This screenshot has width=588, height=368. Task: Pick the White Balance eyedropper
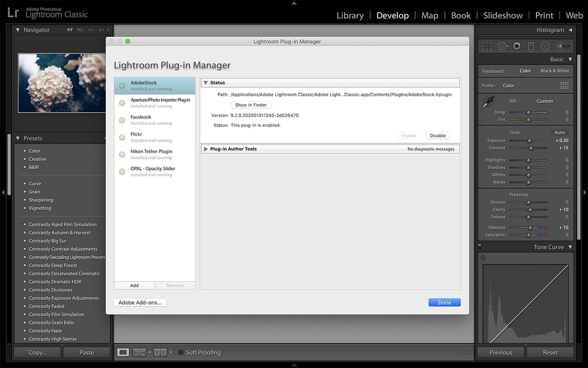tap(488, 102)
